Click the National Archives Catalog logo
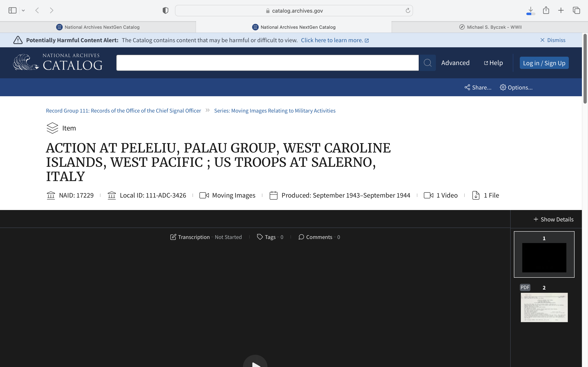The width and height of the screenshot is (588, 367). point(58,62)
